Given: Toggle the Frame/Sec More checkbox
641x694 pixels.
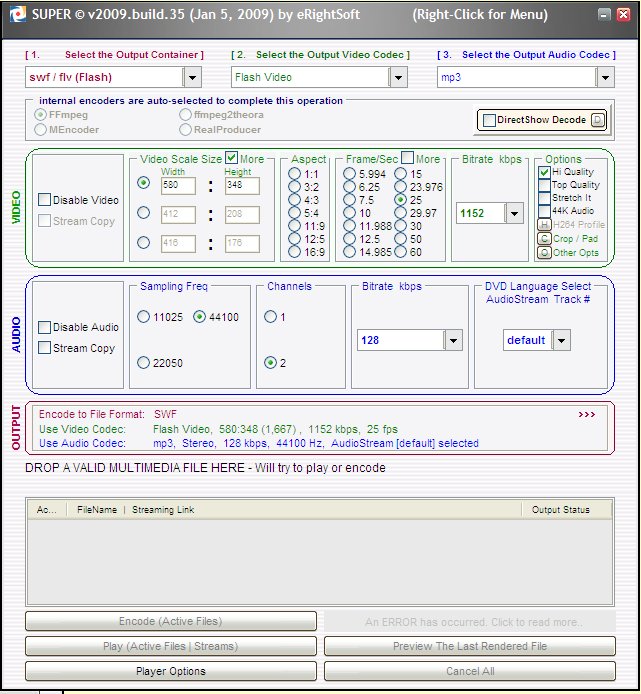Looking at the screenshot, I should coord(407,157).
